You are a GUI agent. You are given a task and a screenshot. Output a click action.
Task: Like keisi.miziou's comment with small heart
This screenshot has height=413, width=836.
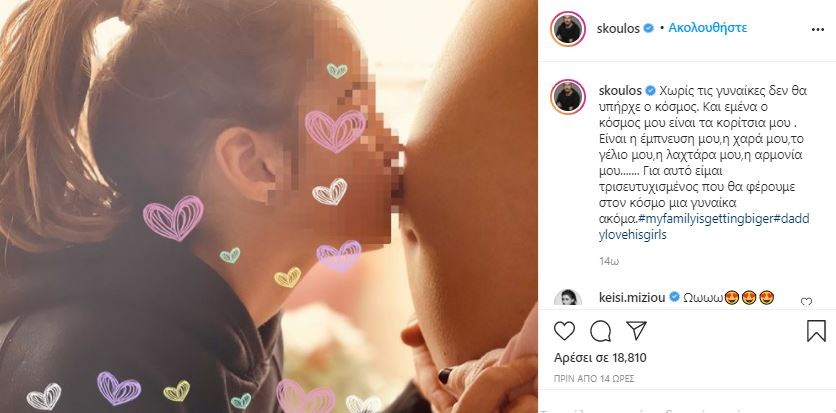pos(806,302)
